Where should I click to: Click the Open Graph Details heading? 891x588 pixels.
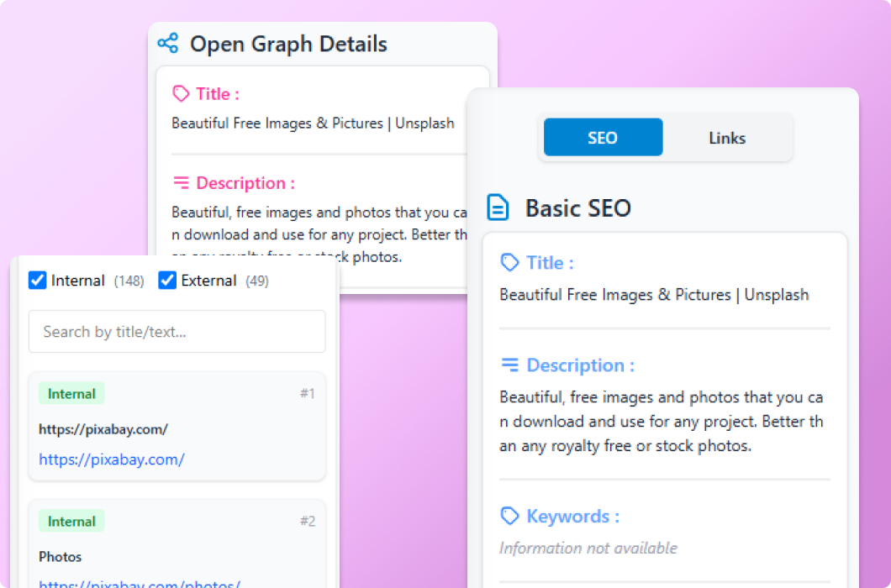[288, 44]
